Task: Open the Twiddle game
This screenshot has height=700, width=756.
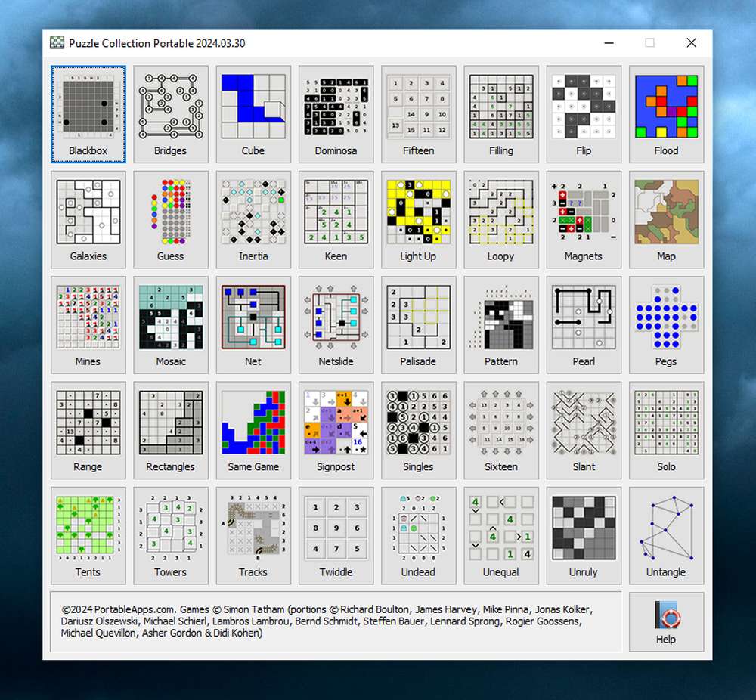Action: click(x=336, y=536)
